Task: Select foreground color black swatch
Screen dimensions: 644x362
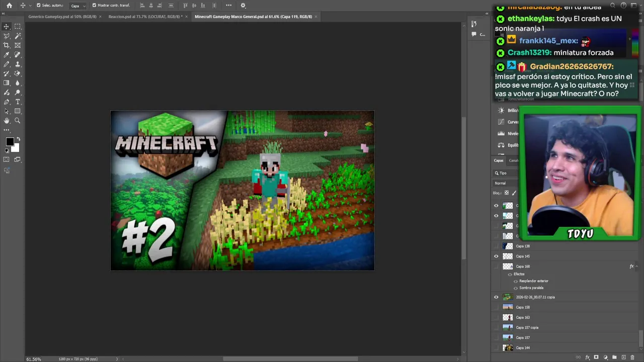Action: click(x=10, y=142)
